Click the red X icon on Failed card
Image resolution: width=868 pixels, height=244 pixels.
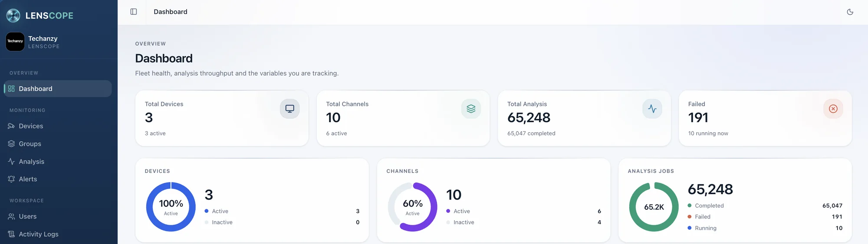(x=833, y=109)
